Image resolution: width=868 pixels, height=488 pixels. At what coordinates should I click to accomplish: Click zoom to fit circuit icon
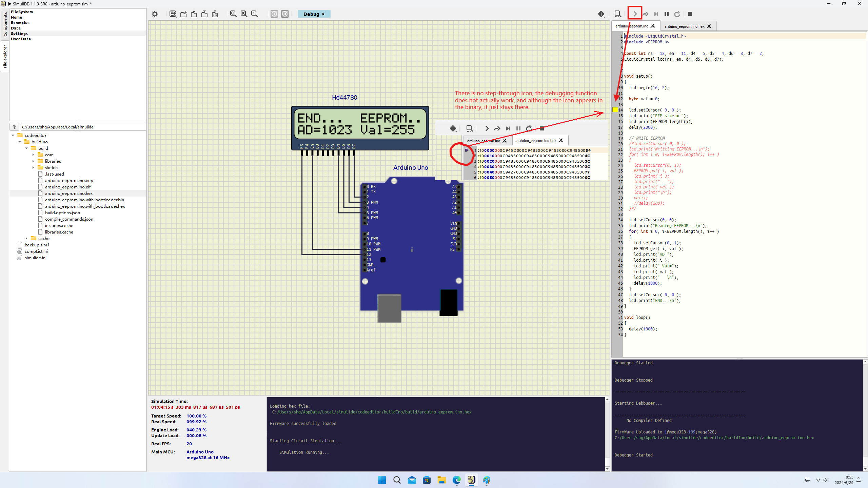pos(233,14)
